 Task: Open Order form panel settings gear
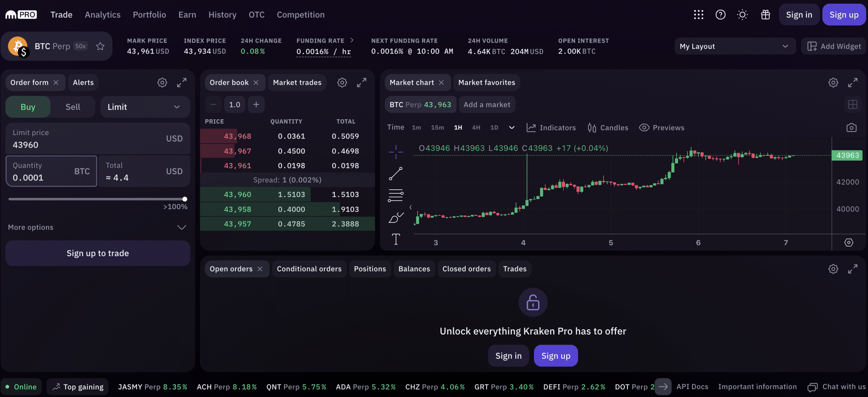tap(162, 82)
